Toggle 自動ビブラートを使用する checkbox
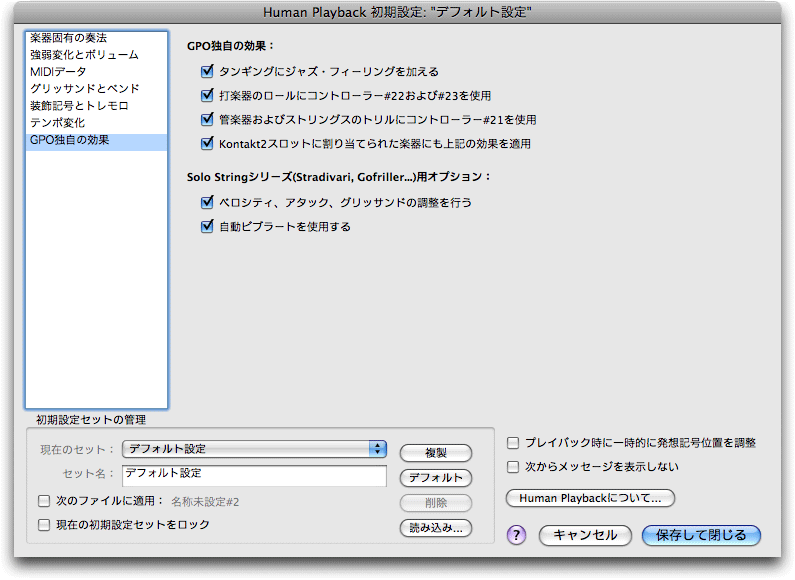Viewport: 795px width, 580px height. (x=207, y=226)
